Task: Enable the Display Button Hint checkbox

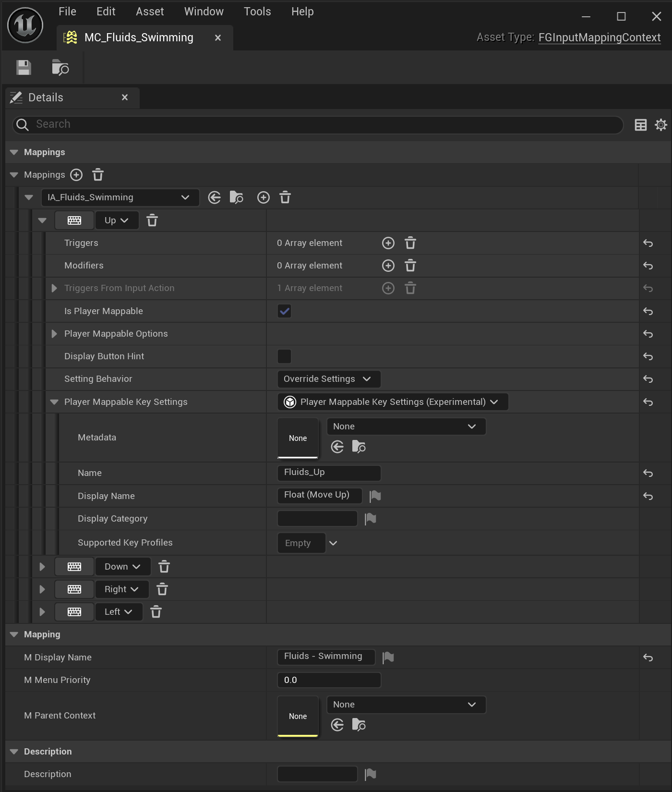Action: tap(285, 356)
